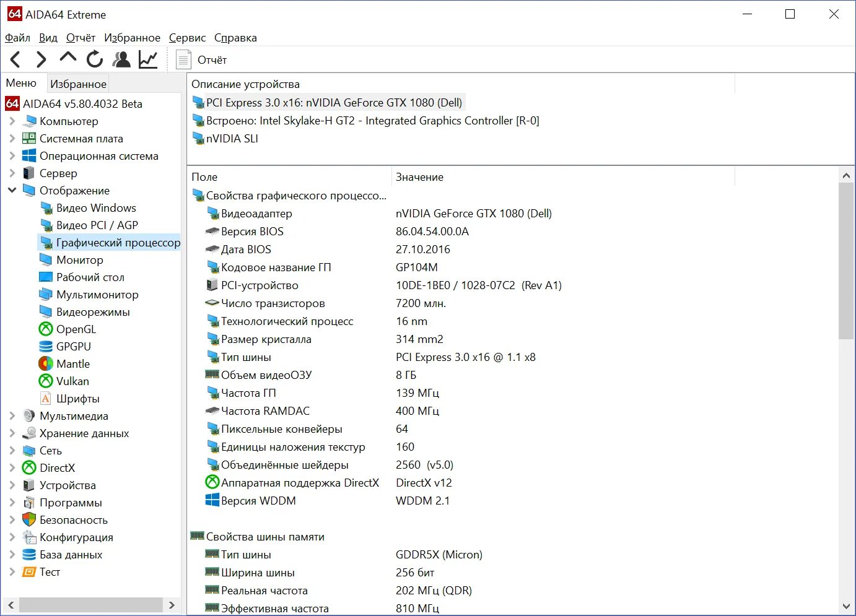Open the Отчёт menu

81,38
